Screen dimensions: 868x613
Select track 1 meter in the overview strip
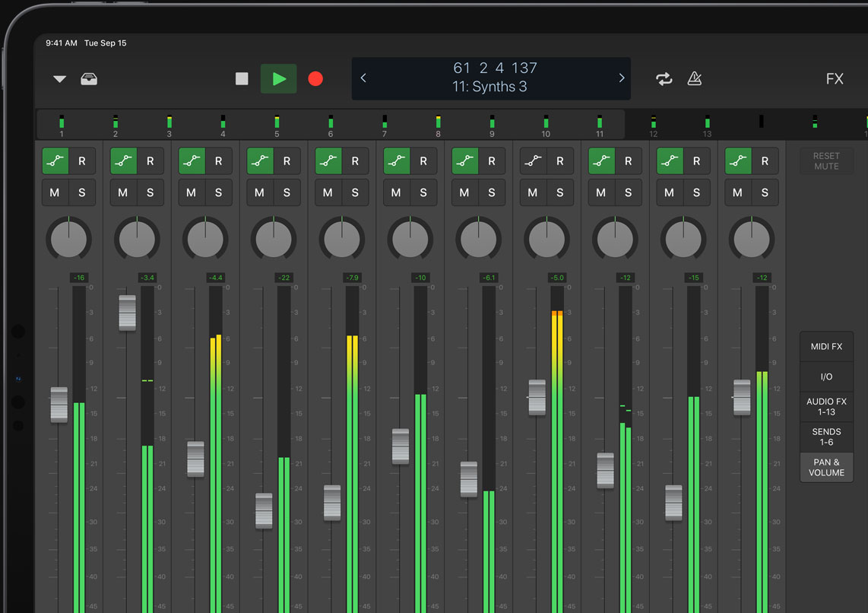click(62, 125)
